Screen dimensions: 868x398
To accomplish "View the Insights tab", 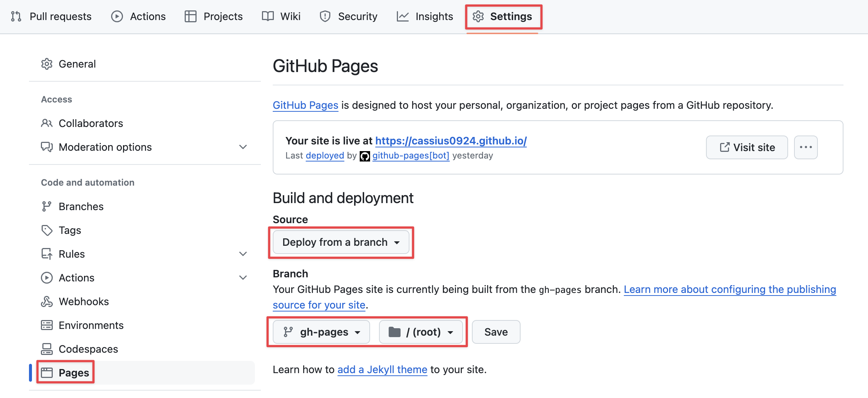I will pos(425,16).
